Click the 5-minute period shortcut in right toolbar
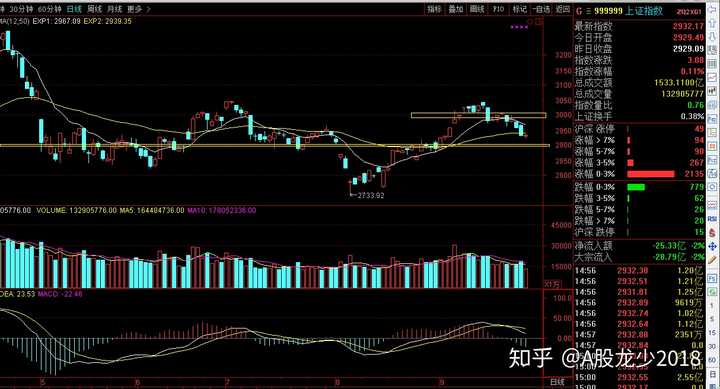This screenshot has height=389, width=720. click(712, 319)
